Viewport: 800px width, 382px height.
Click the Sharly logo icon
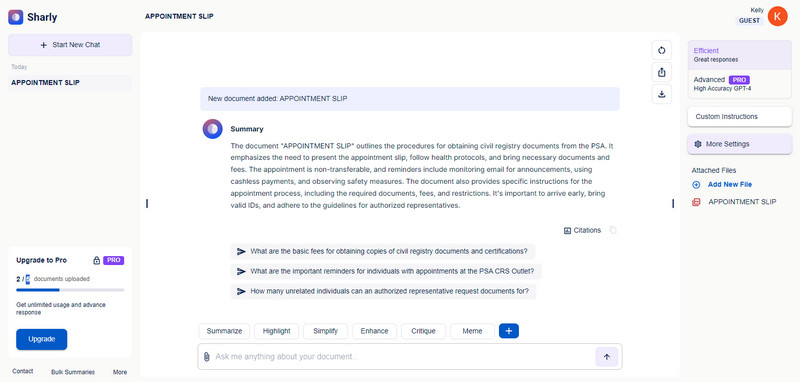coord(16,17)
